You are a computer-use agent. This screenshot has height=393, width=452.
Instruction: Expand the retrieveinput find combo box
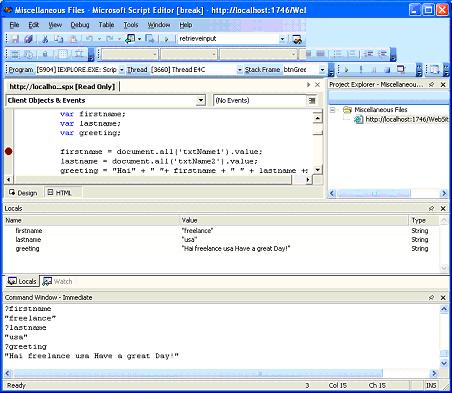[x=282, y=39]
